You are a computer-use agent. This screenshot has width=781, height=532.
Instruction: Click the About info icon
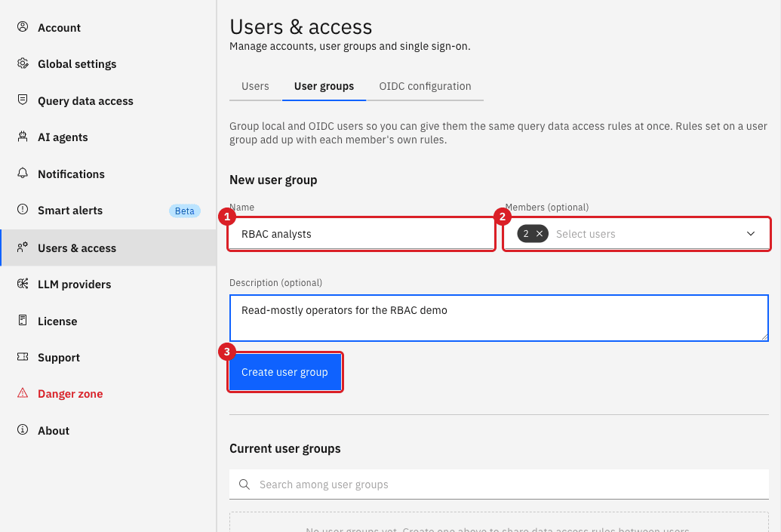pyautogui.click(x=23, y=430)
